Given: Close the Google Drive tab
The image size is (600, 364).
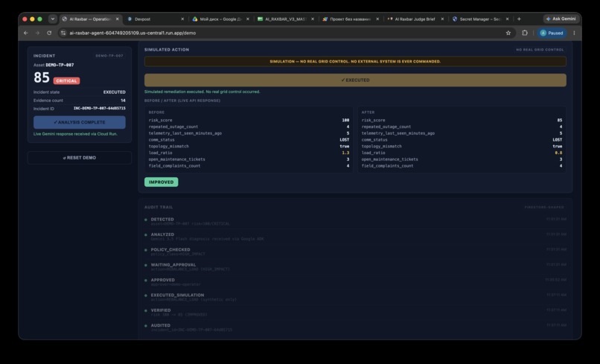Looking at the screenshot, I should click(x=248, y=19).
